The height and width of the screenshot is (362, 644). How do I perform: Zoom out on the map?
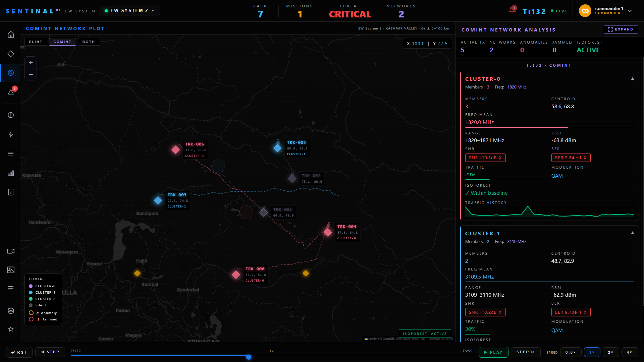click(x=31, y=74)
